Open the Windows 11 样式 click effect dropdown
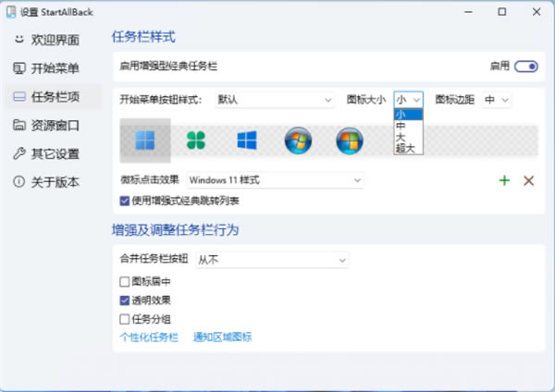 pos(275,180)
